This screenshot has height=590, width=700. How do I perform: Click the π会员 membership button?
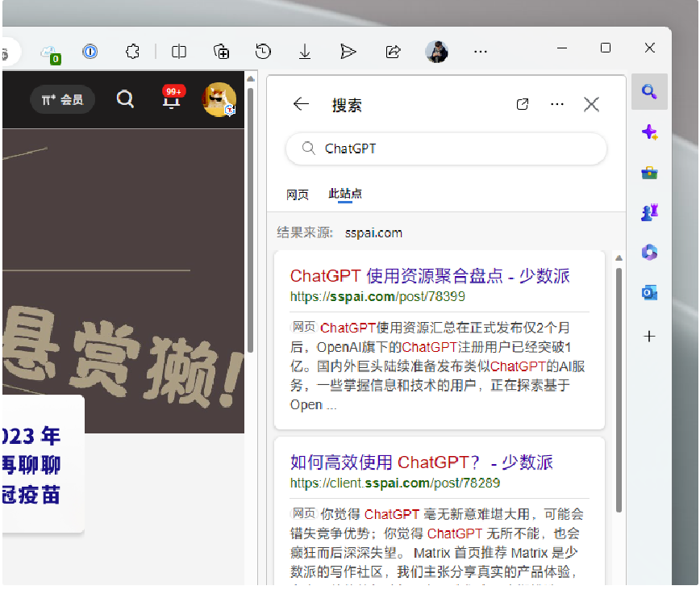pyautogui.click(x=62, y=98)
